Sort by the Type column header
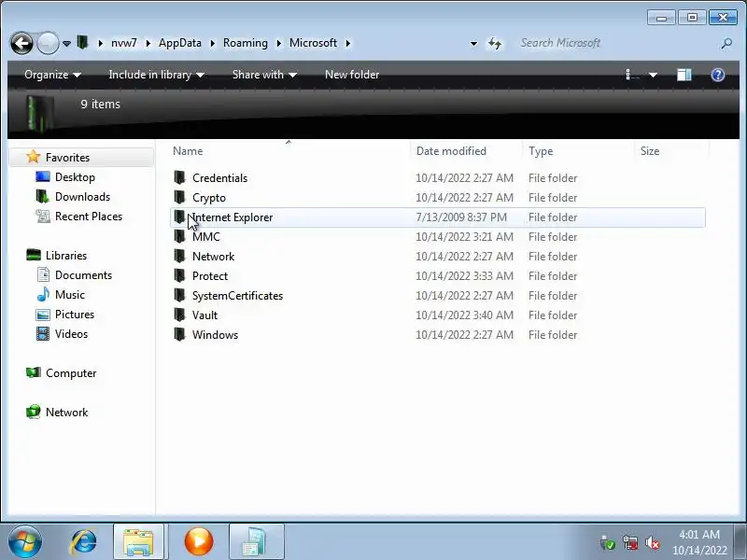This screenshot has width=747, height=560. point(541,151)
